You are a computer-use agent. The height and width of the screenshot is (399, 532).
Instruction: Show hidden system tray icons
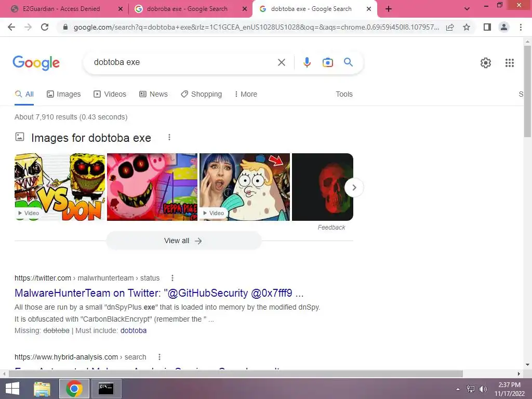coord(458,389)
